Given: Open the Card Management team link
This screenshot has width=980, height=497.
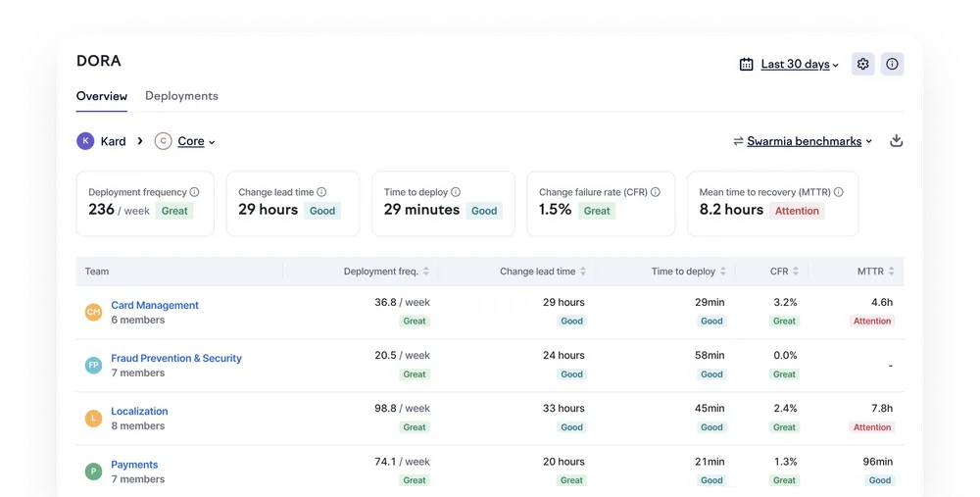Looking at the screenshot, I should coord(155,305).
